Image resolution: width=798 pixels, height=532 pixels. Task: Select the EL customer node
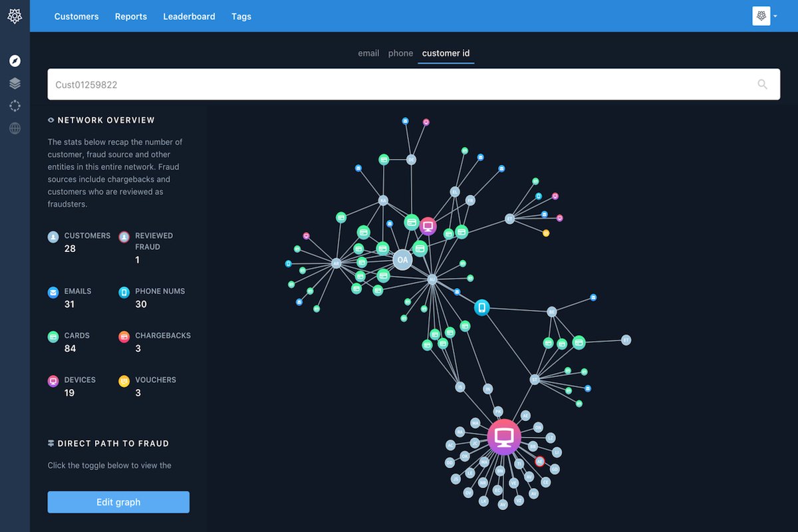click(455, 192)
